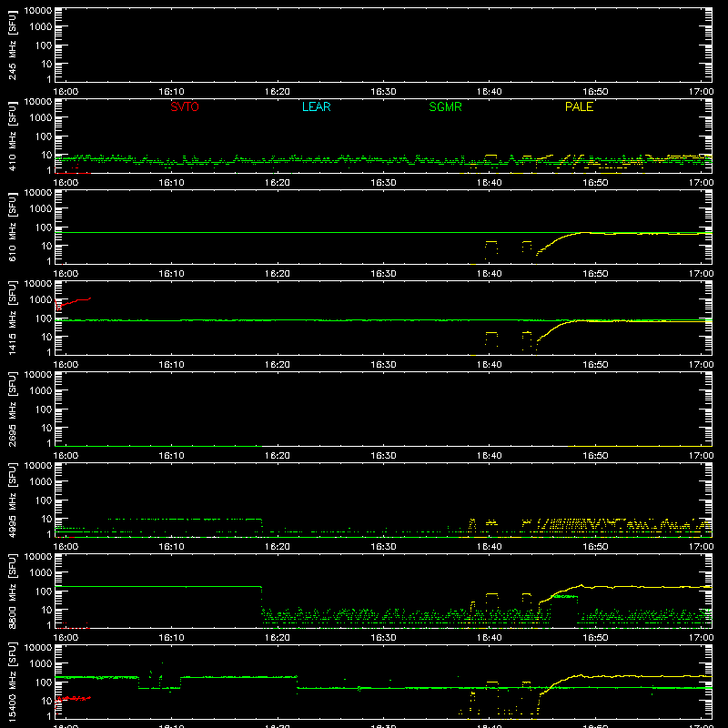728x728 pixels.
Task: Click the 17:00 label under 245 MHz panel
Action: click(x=701, y=92)
